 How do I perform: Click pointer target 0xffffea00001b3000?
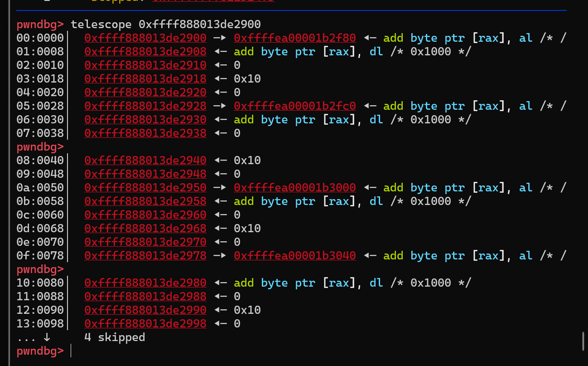tap(294, 188)
